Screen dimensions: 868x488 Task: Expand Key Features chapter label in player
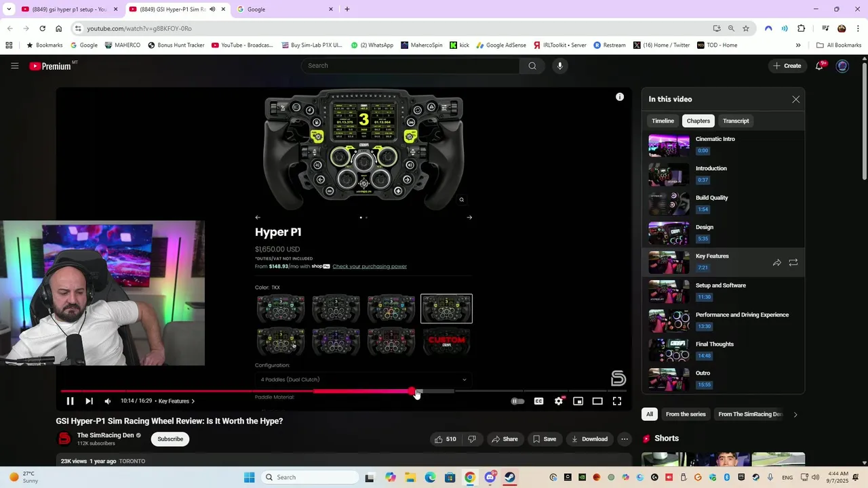(176, 401)
